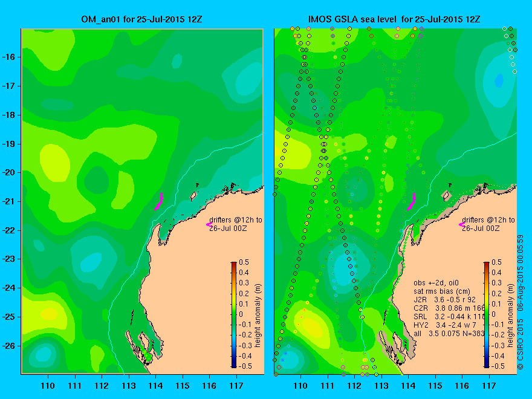Image resolution: width=532 pixels, height=399 pixels.
Task: Click latitude label -26 on the y-axis
Action: [x=9, y=346]
